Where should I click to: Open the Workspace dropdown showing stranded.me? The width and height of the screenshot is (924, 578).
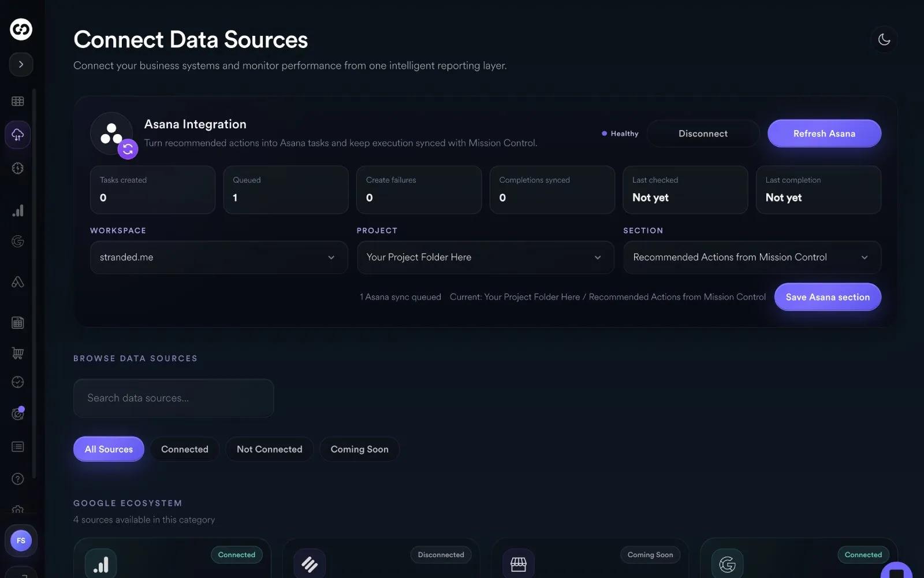pos(219,257)
